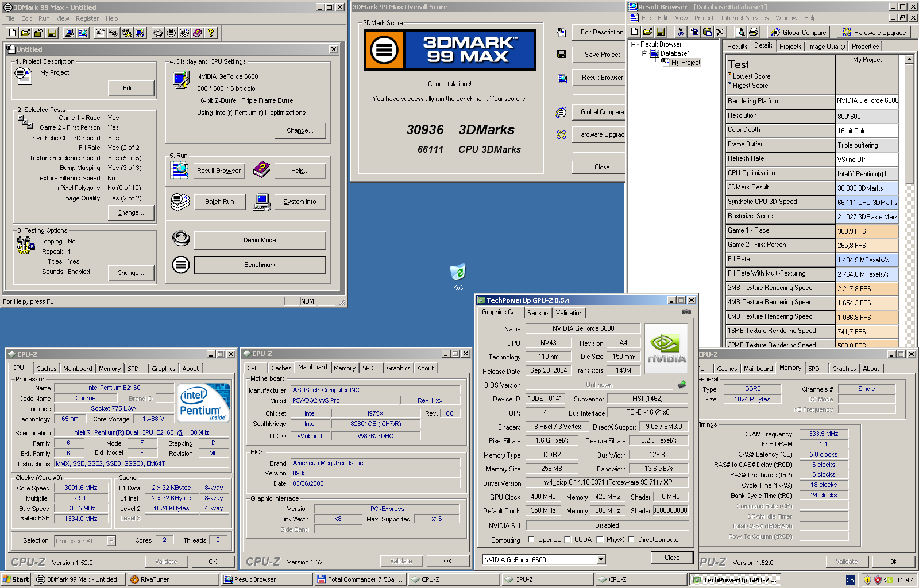Collapse the Database1 tree node
Viewport: 919px width, 588px height.
[x=644, y=53]
